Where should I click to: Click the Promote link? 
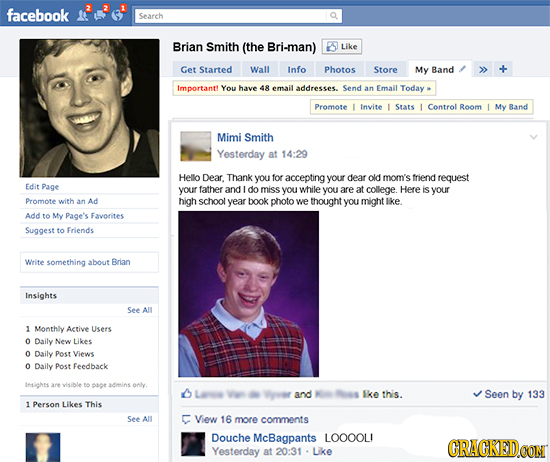click(331, 107)
